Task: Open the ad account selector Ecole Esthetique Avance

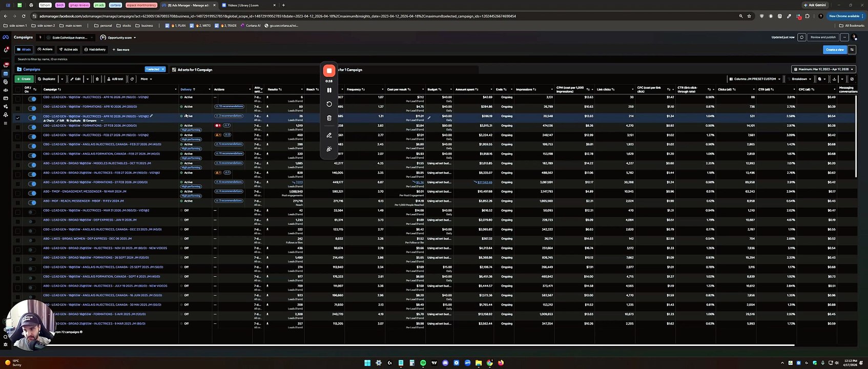Action: [66, 37]
